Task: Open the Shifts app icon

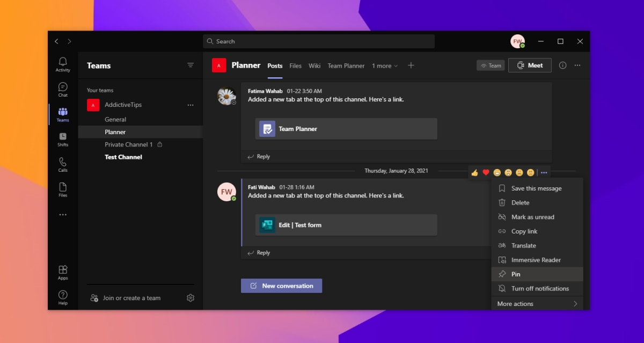Action: point(63,139)
